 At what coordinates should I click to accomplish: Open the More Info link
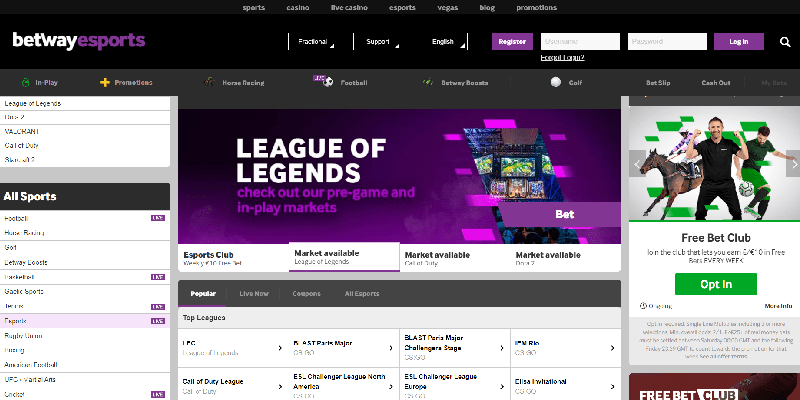(x=778, y=306)
